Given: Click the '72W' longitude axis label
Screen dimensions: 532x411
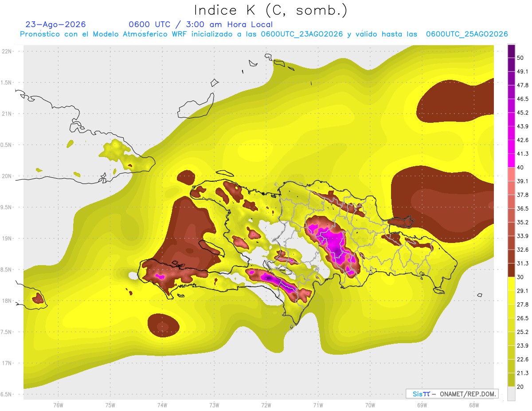Looking at the screenshot, I should [266, 405].
